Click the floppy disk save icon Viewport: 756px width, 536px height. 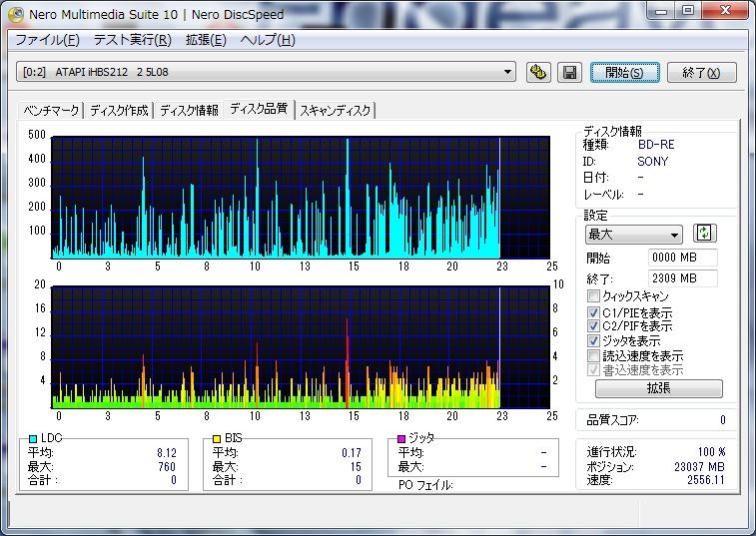point(569,73)
